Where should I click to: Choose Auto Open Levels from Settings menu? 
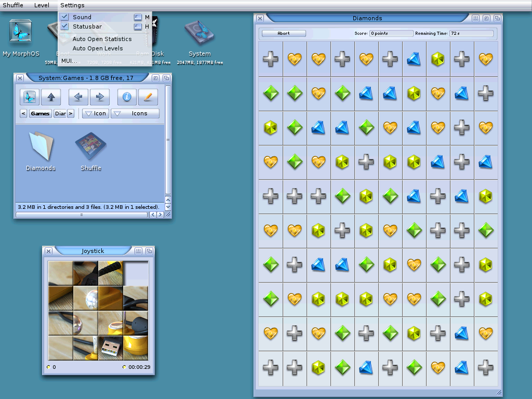tap(98, 48)
